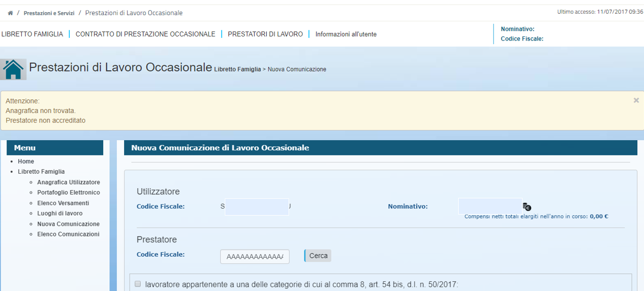Open Portafoglio Elettronico from the sidebar
The image size is (644, 291).
[x=68, y=193]
